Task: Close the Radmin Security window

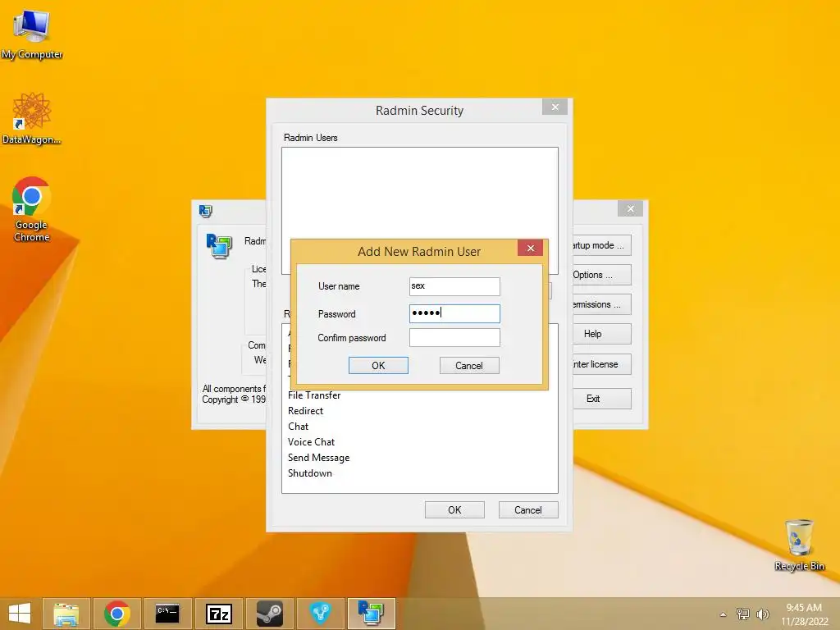Action: pos(555,107)
